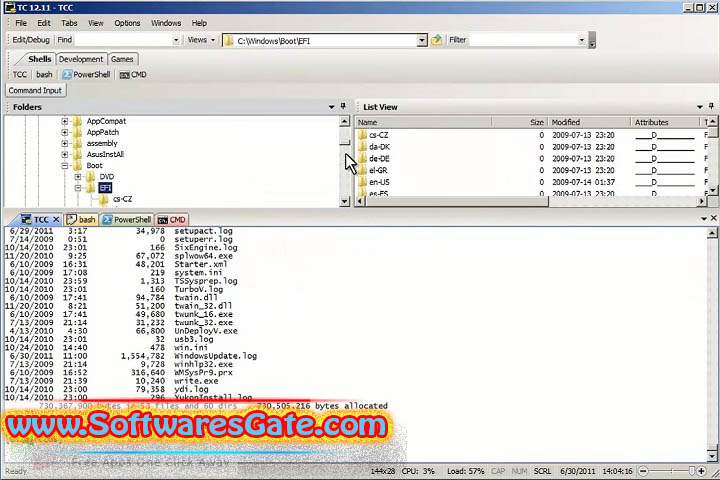The height and width of the screenshot is (480, 720).
Task: Sort list by Name column header
Action: (x=423, y=122)
